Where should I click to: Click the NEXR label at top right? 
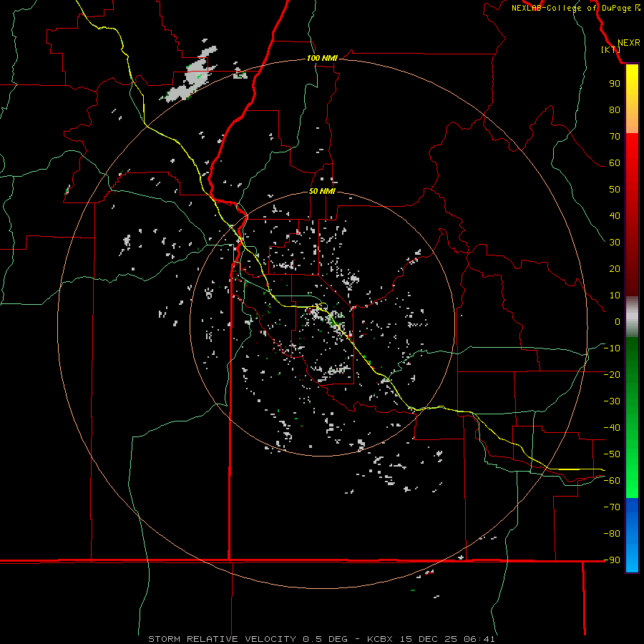coord(629,43)
